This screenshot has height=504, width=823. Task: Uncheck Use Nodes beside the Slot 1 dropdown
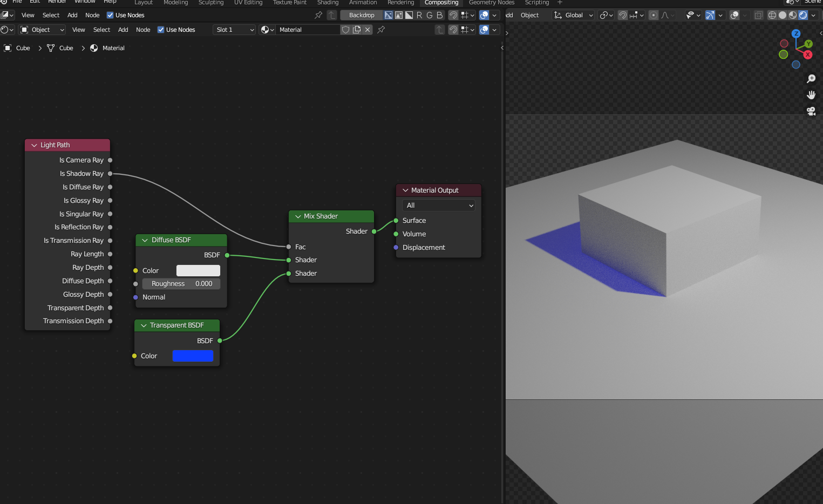161,30
